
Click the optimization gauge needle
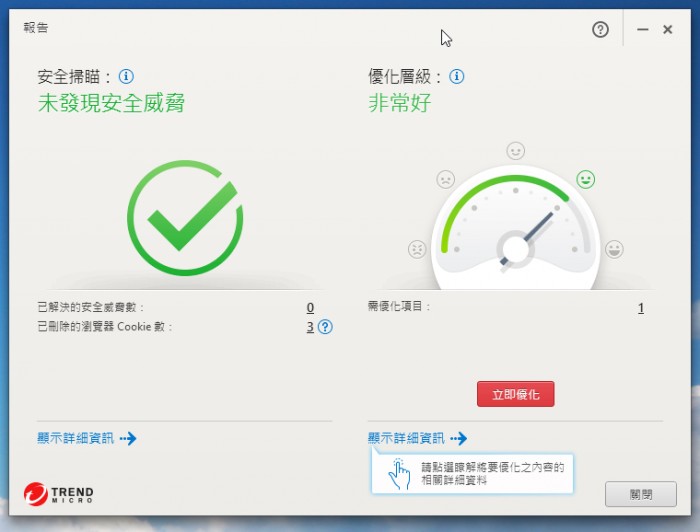pos(527,239)
